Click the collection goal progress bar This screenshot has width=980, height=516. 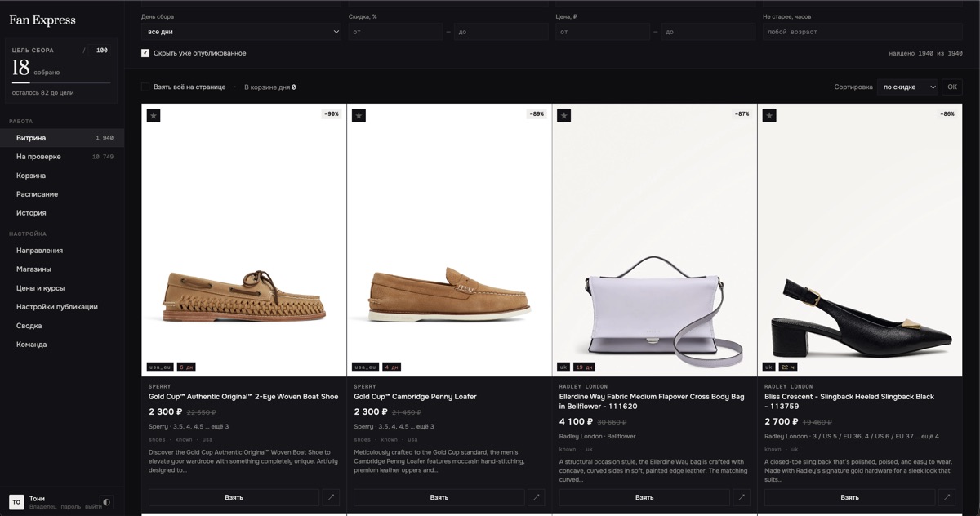coord(61,83)
